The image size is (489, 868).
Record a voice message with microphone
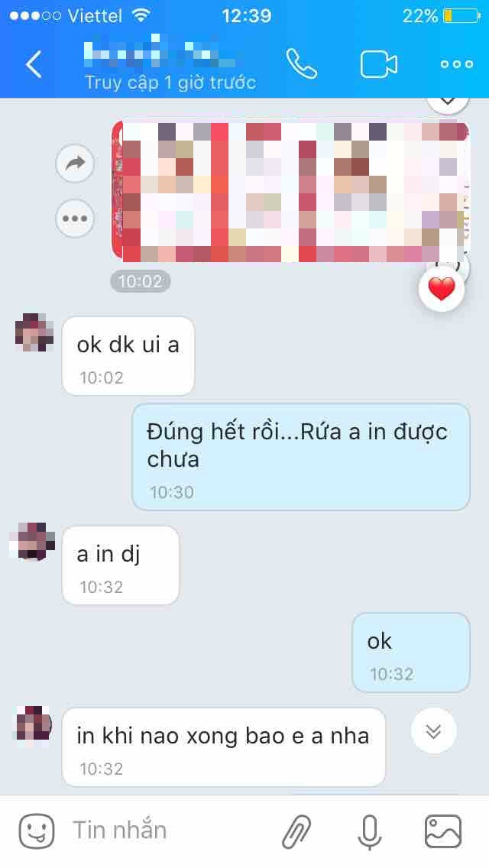point(370,831)
